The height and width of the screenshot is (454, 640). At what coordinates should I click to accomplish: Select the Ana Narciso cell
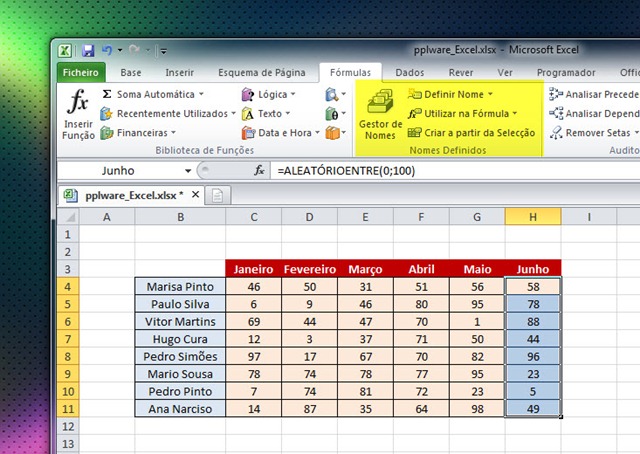[180, 409]
